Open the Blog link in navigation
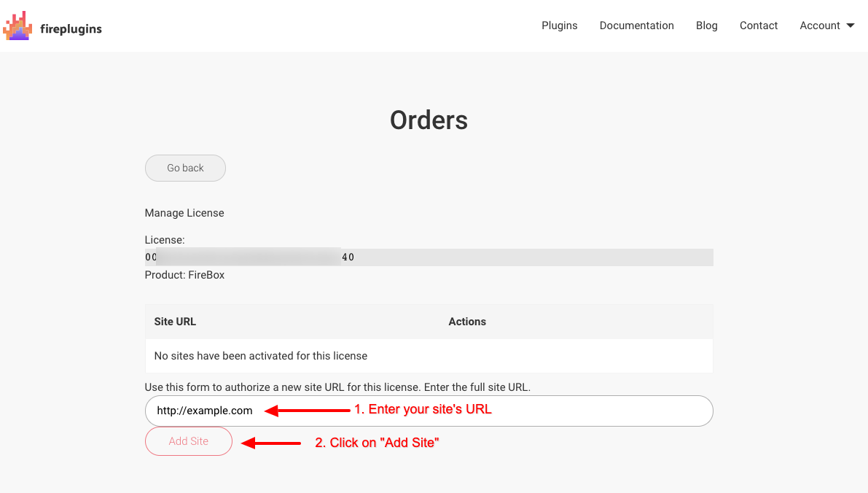This screenshot has width=868, height=493. pos(706,26)
